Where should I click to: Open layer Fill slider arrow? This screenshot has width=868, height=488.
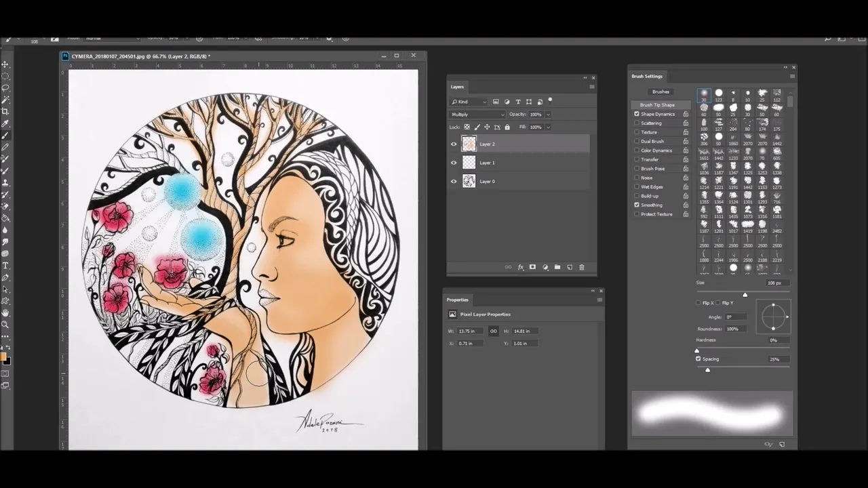tap(548, 127)
